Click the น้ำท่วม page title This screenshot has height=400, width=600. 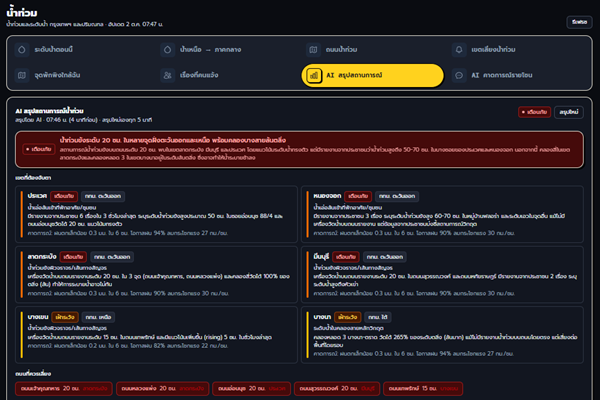tap(22, 13)
